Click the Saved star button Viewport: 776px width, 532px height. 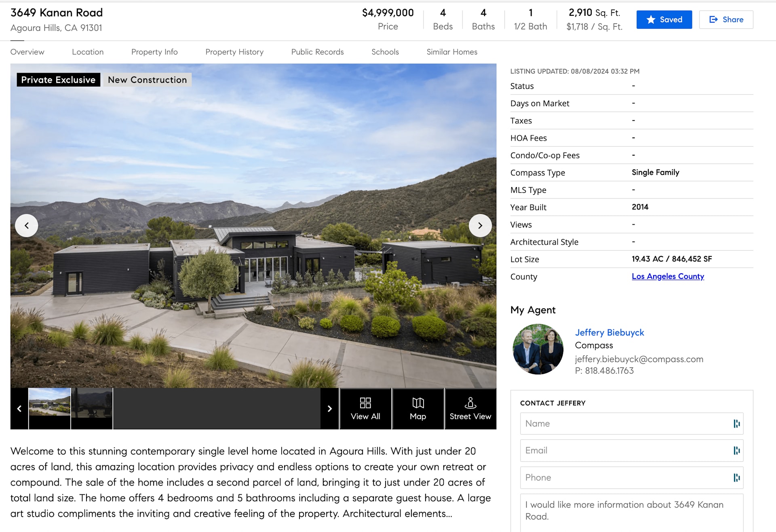point(664,19)
